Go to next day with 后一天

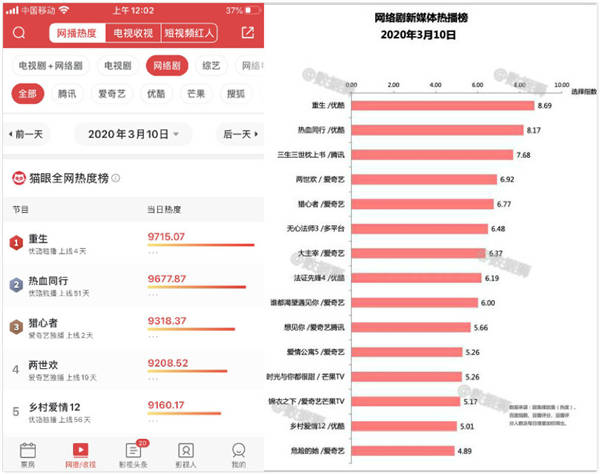tap(239, 134)
